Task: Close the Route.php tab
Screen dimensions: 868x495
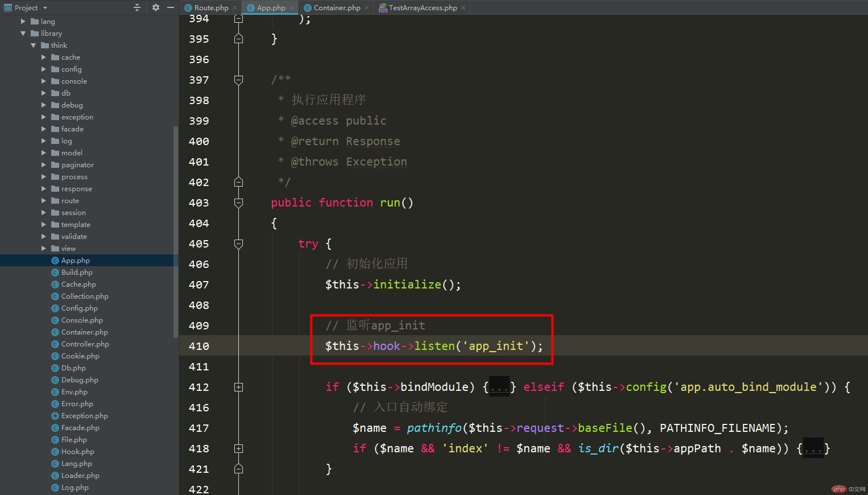Action: click(234, 8)
